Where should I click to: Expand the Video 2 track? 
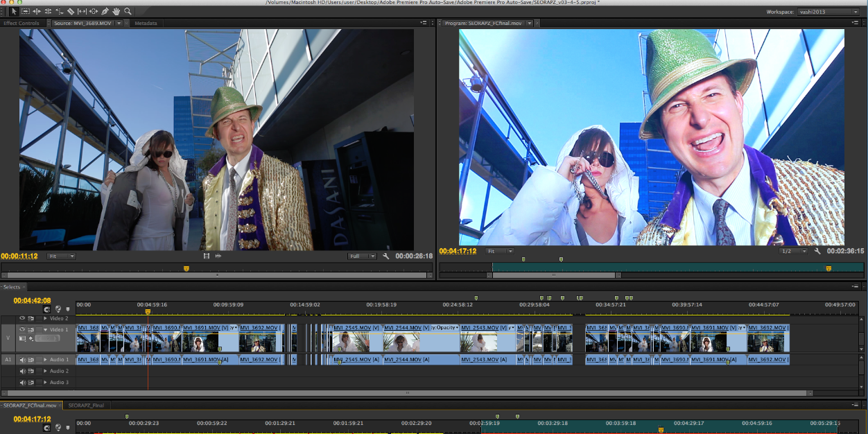pos(46,318)
